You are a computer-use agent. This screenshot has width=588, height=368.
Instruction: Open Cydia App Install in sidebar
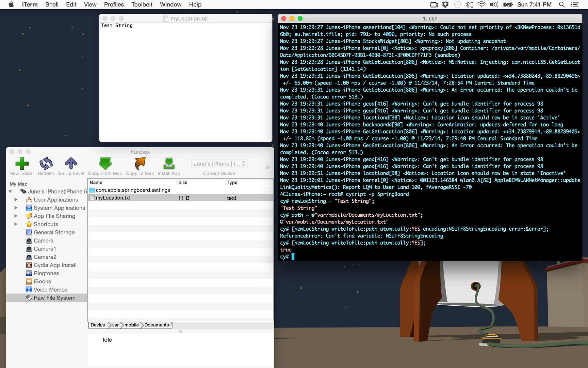point(55,265)
